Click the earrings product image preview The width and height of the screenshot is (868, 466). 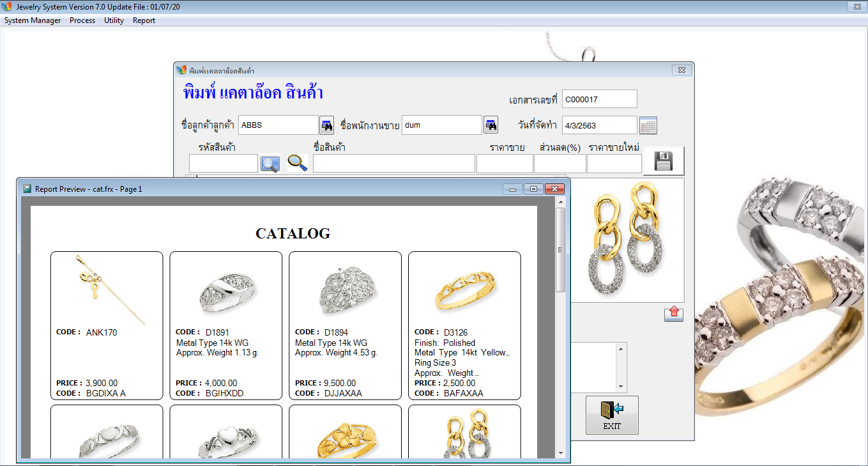[627, 240]
